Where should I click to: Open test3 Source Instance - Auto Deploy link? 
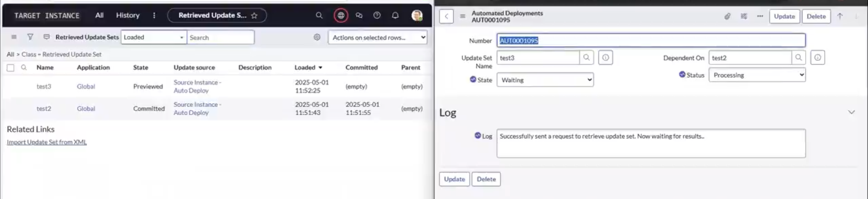click(x=197, y=86)
